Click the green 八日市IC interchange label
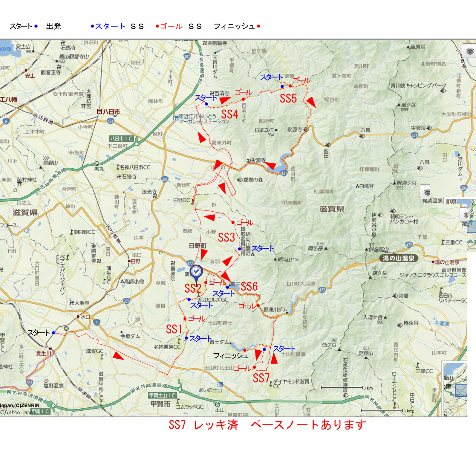The image size is (476, 466). pos(121,139)
